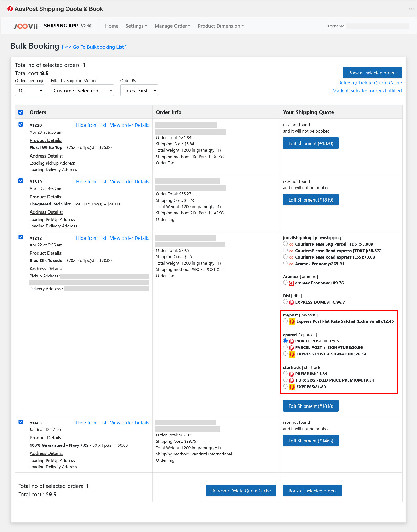The width and height of the screenshot is (417, 532).
Task: Hide order #1819 from the list
Action: point(91,182)
